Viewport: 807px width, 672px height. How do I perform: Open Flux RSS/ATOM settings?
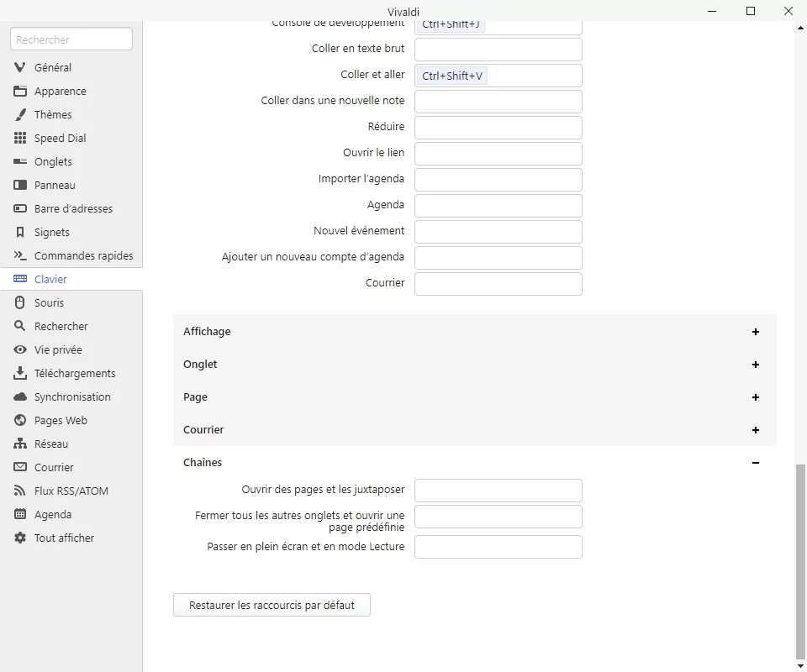click(x=71, y=491)
